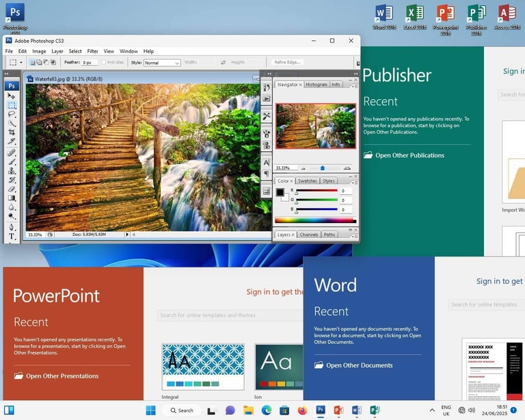Choose Subtract from selection mode button
This screenshot has width=525, height=420.
(x=46, y=62)
